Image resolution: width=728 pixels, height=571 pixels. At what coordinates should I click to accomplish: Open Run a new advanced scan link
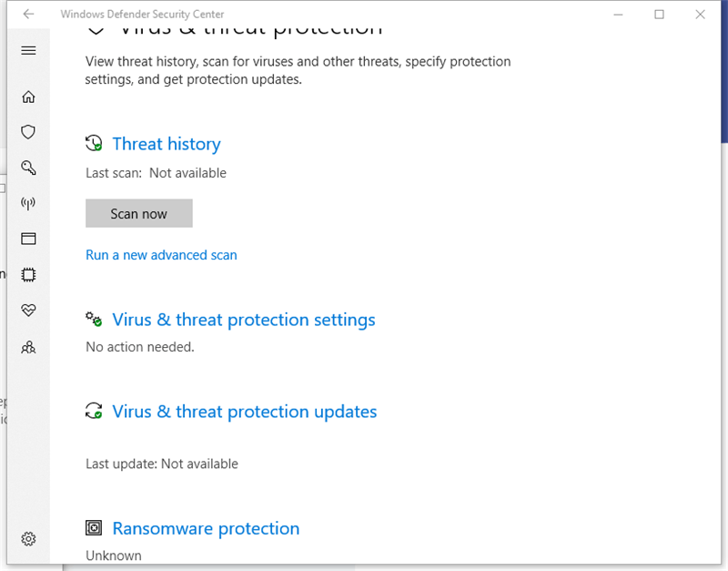click(x=161, y=255)
